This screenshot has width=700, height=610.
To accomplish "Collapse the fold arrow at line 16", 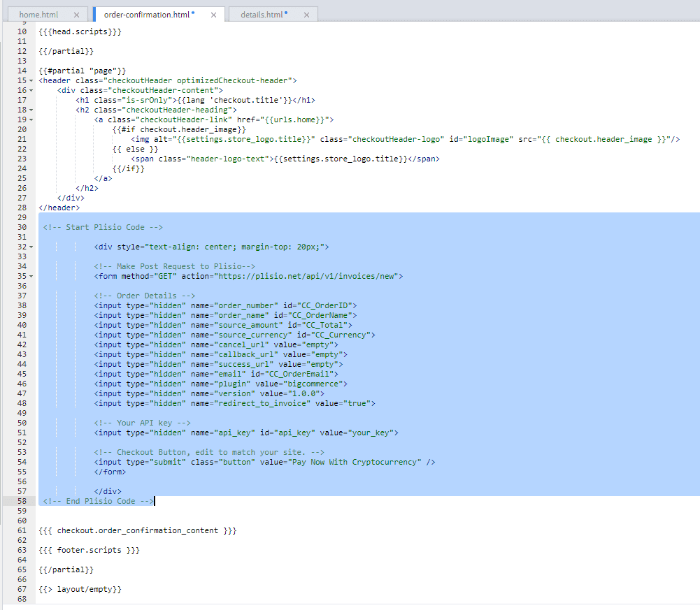I will point(31,91).
